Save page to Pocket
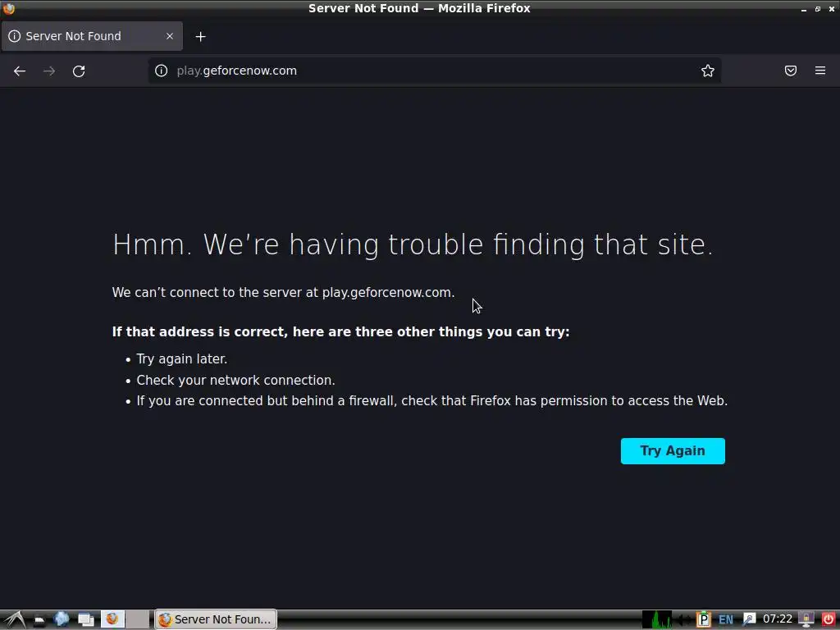The image size is (840, 630). [x=791, y=71]
